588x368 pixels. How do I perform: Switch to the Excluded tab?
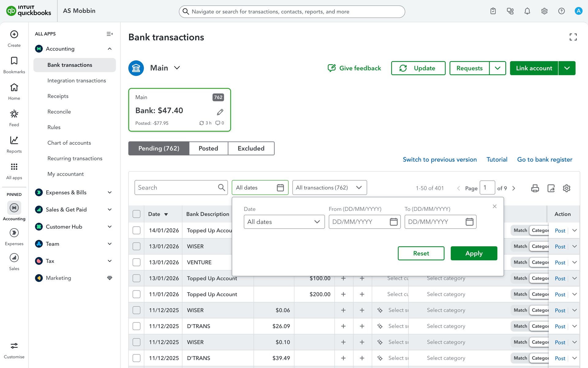pos(251,148)
